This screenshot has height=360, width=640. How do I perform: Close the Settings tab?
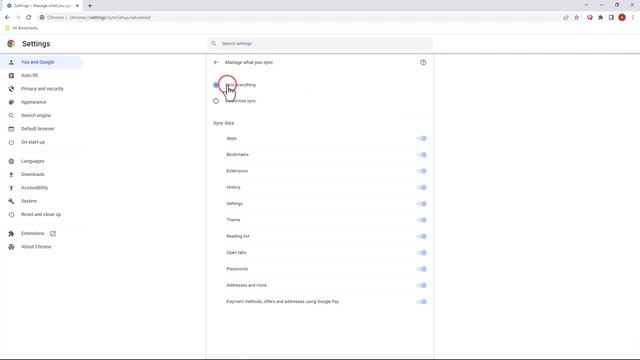pyautogui.click(x=77, y=6)
